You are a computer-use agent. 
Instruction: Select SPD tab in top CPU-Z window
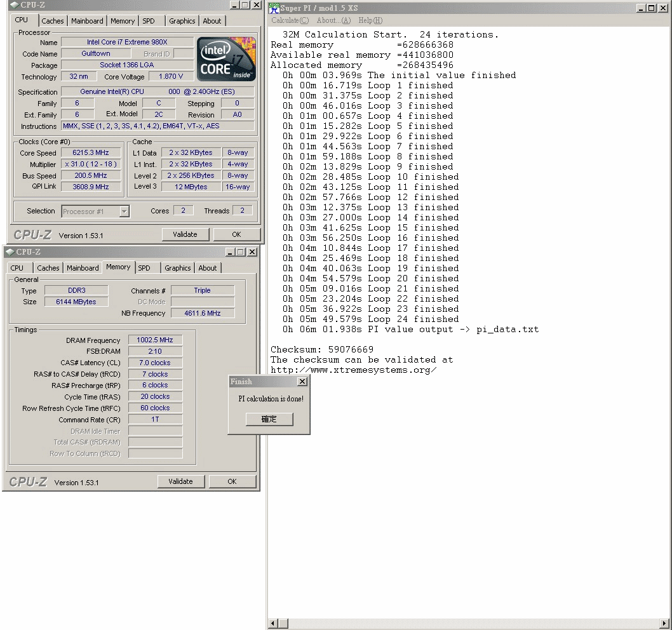tap(149, 20)
